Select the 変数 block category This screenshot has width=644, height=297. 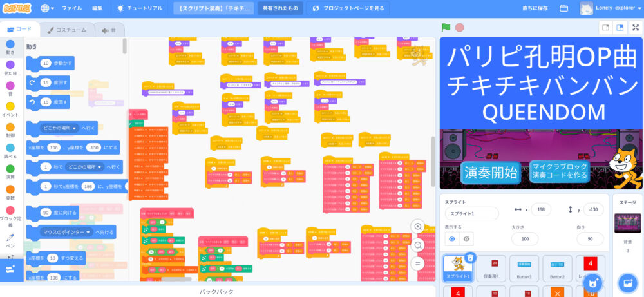point(11,192)
